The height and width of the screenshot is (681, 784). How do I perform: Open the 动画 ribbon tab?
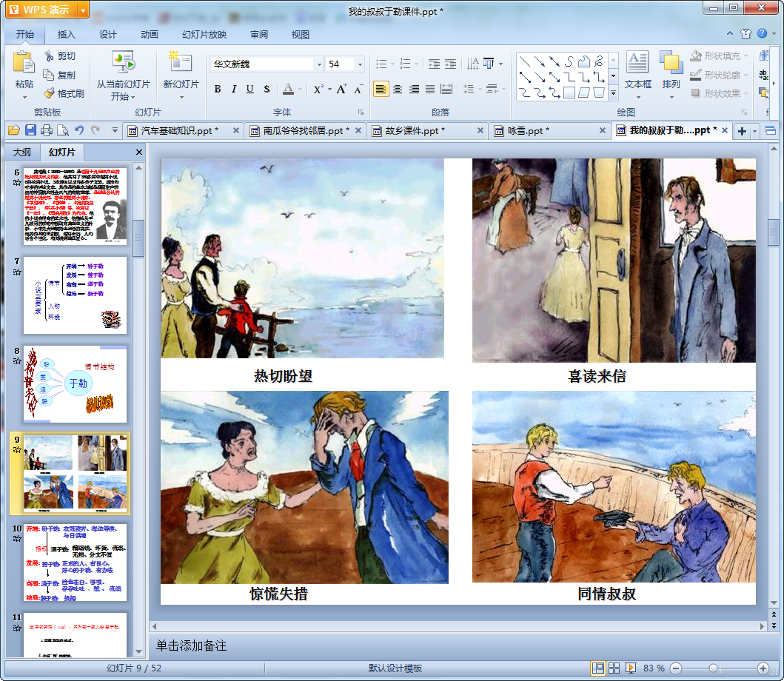149,35
